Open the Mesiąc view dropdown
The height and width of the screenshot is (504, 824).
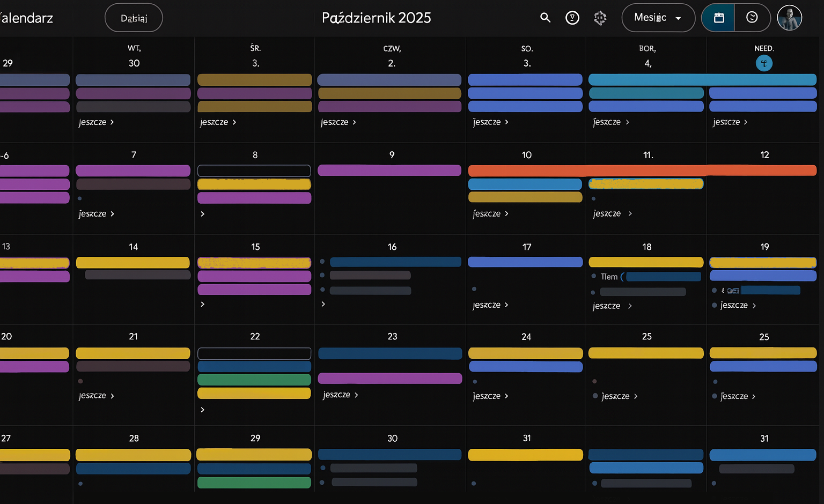pyautogui.click(x=658, y=18)
